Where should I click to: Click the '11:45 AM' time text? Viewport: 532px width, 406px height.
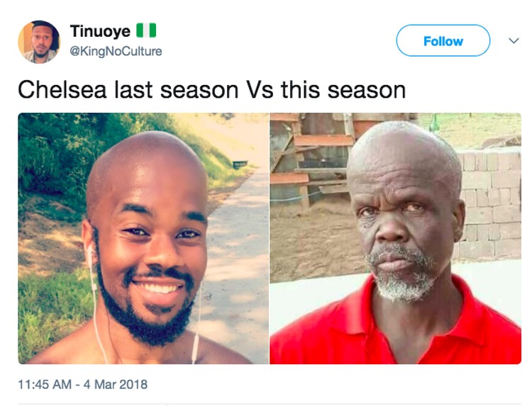(45, 384)
